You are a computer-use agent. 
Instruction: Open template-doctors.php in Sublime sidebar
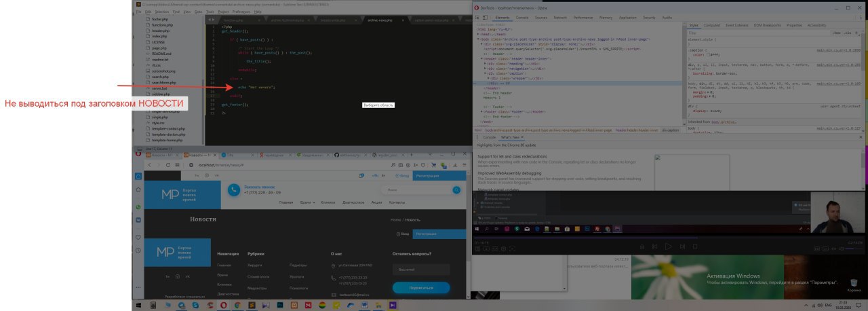(168, 134)
